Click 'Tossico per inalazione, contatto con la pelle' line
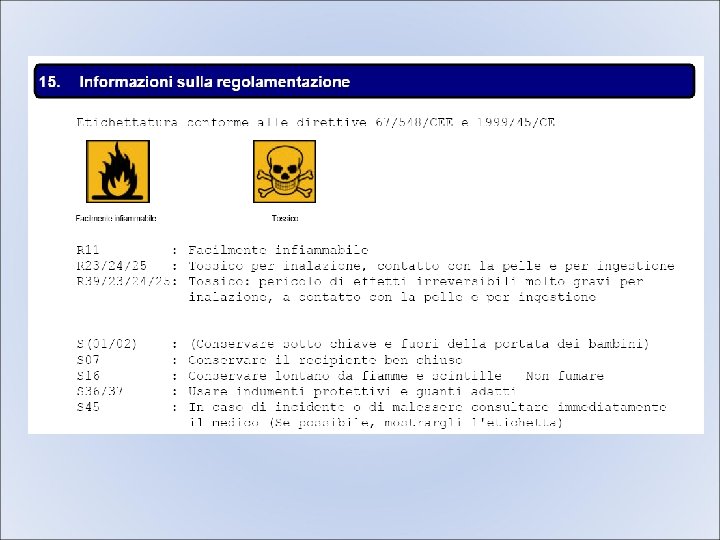The image size is (720, 540). 431,266
